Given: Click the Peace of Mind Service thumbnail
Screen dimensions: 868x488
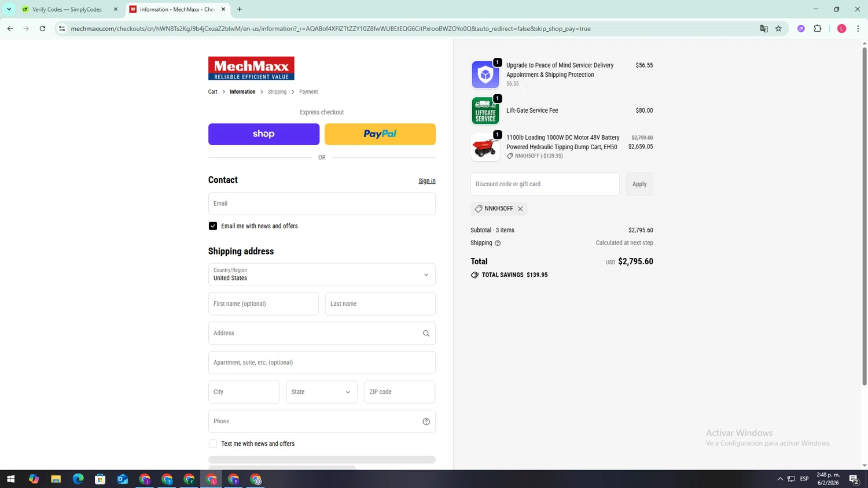Looking at the screenshot, I should 486,75.
